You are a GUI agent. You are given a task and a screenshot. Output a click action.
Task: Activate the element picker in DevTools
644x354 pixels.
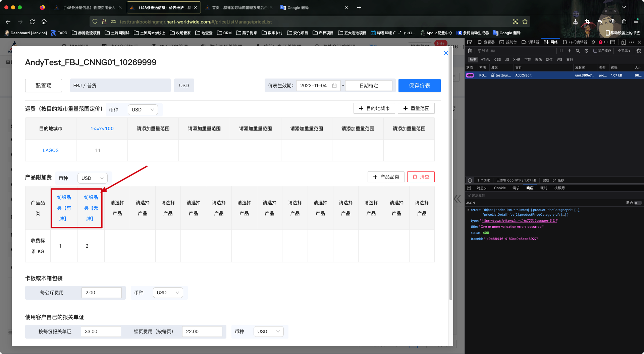[470, 42]
